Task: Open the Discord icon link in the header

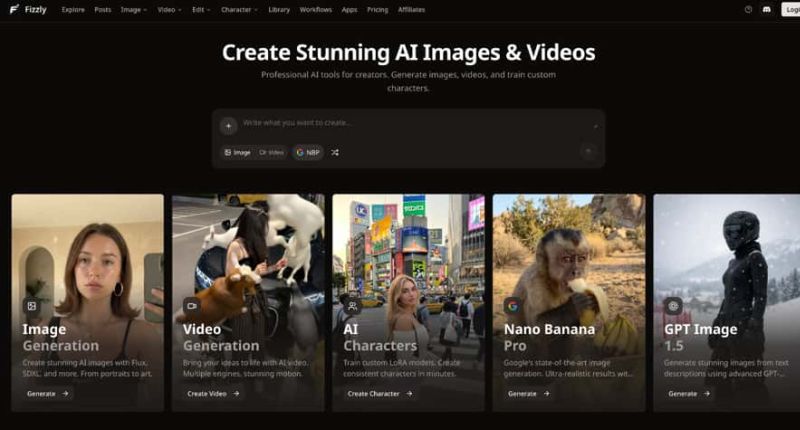Action: 766,9
